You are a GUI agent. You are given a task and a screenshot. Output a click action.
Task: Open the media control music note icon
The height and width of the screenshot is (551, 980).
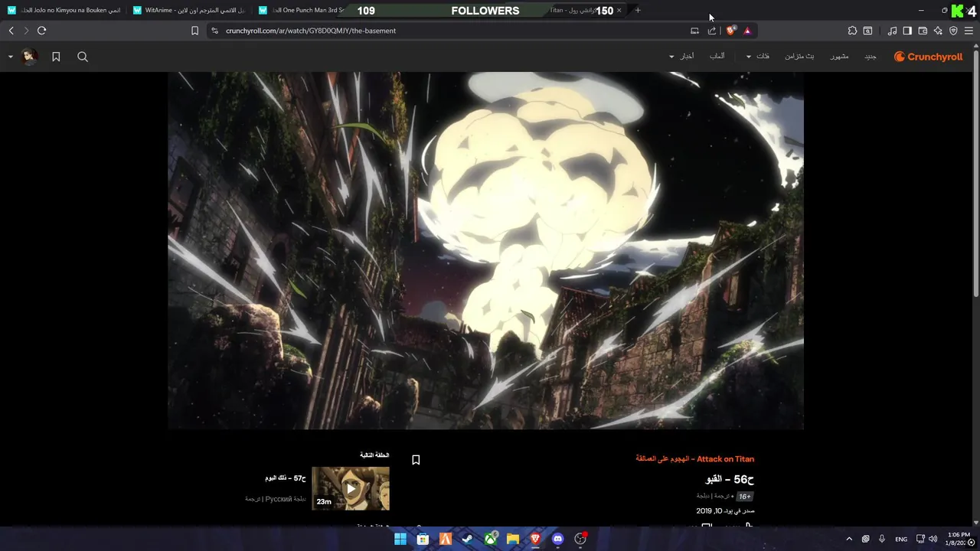[892, 31]
